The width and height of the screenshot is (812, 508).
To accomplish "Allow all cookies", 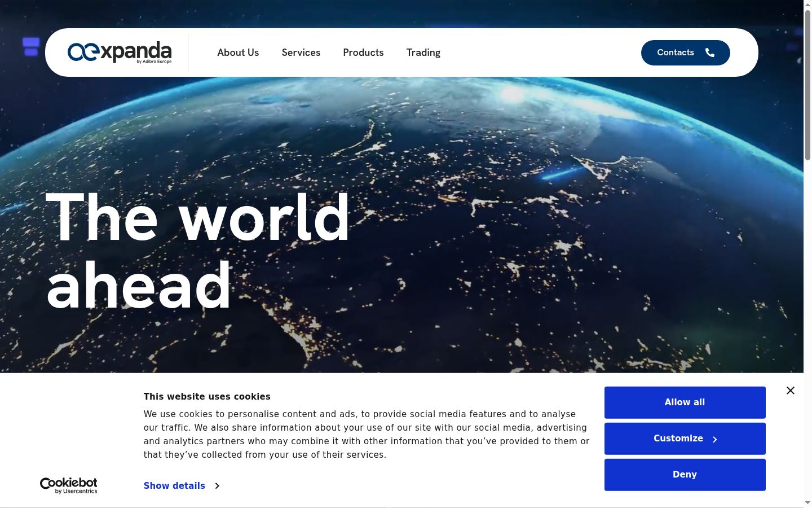I will [685, 402].
